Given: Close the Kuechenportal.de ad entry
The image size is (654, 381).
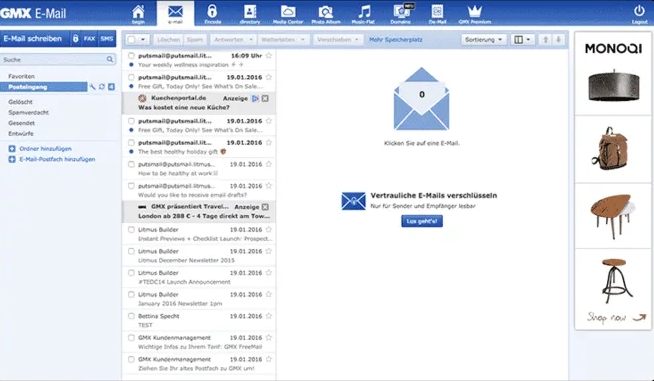Looking at the screenshot, I should 265,98.
